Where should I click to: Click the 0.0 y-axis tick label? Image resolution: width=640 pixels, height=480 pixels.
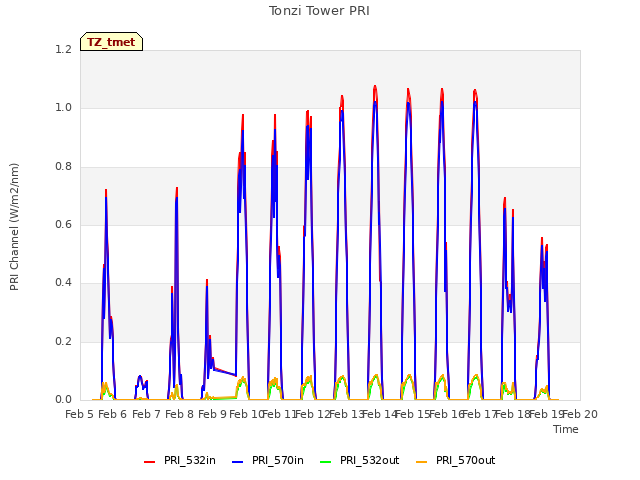[x=63, y=399]
